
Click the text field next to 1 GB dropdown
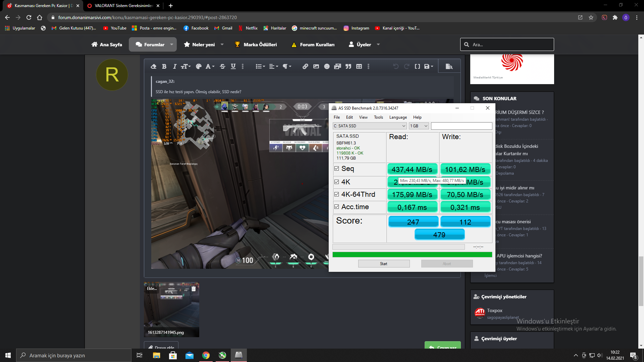(x=462, y=126)
